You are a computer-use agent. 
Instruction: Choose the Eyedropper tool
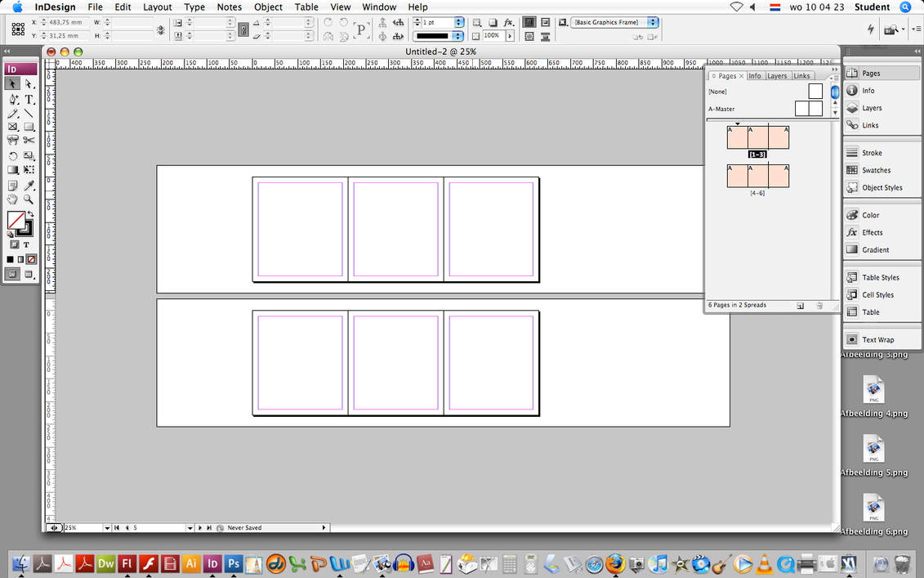pyautogui.click(x=29, y=185)
